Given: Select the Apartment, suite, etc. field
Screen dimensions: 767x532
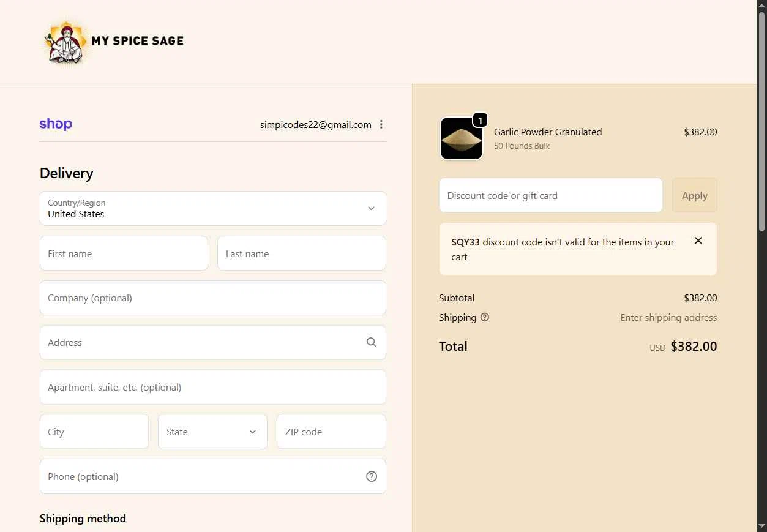Looking at the screenshot, I should coord(213,387).
